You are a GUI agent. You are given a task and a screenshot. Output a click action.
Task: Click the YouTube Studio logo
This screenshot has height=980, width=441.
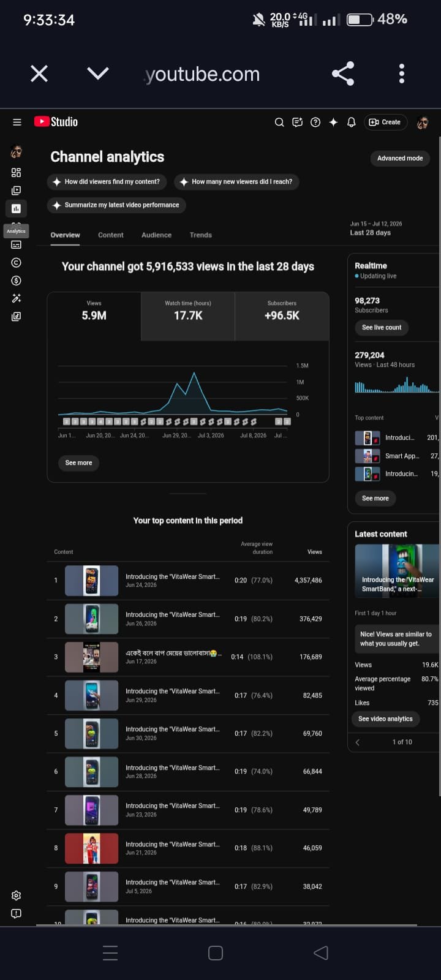(x=56, y=122)
